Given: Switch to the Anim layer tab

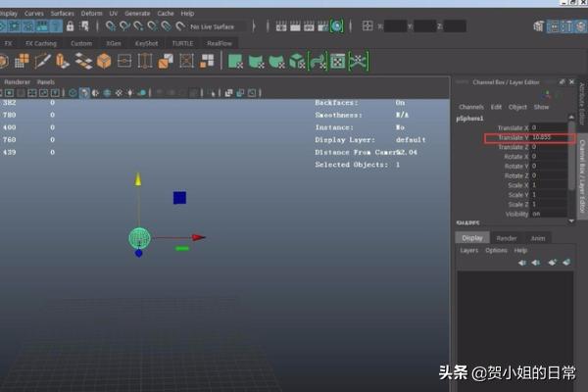Looking at the screenshot, I should pos(538,238).
